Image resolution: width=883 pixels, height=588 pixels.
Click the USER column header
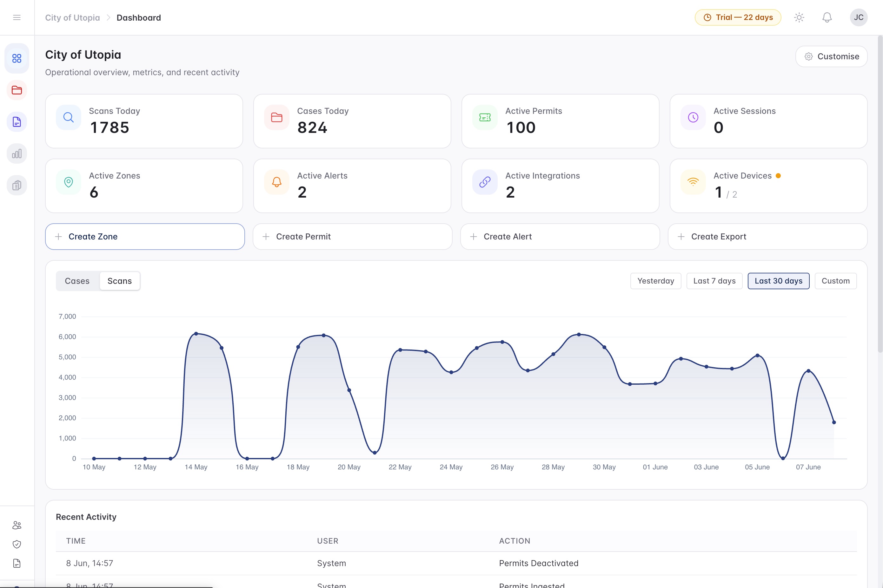pos(328,541)
